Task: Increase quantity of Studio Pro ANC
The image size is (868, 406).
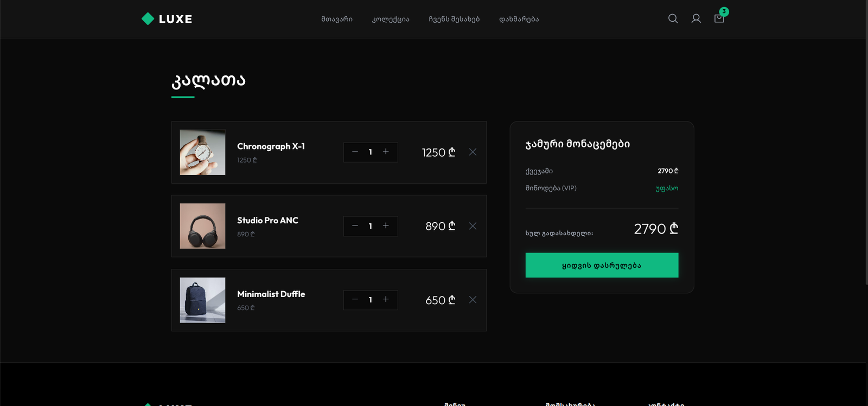Action: pyautogui.click(x=386, y=225)
